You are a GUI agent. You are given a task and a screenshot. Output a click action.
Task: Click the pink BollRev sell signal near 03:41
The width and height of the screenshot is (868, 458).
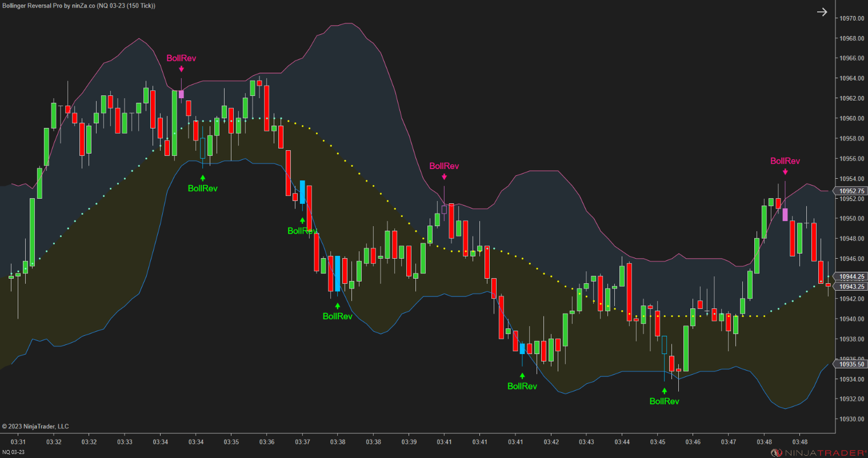(x=445, y=176)
